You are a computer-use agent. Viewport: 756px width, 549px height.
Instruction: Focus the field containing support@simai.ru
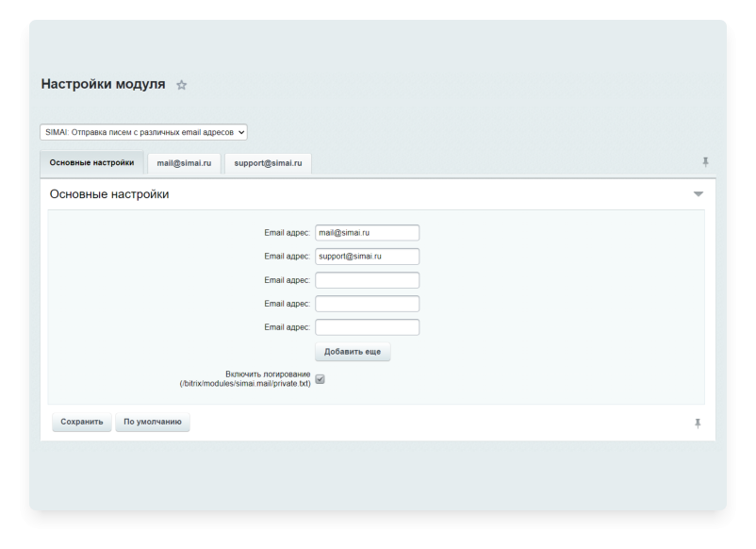pyautogui.click(x=367, y=257)
